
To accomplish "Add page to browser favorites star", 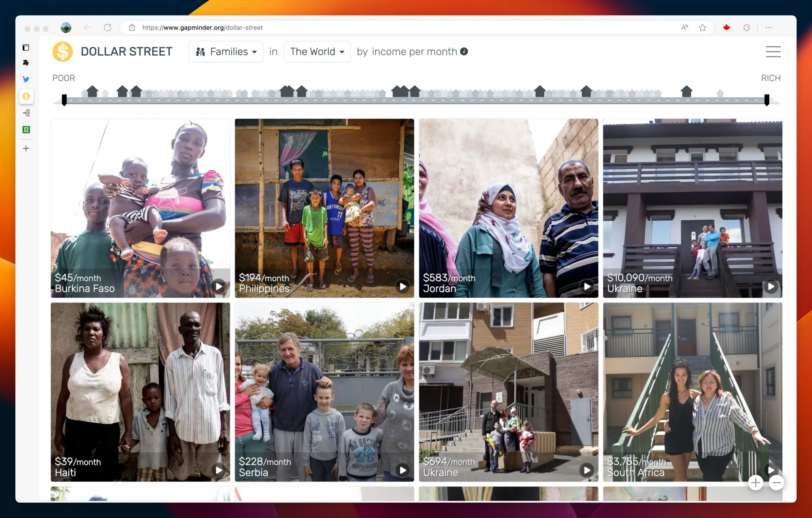I will (703, 28).
